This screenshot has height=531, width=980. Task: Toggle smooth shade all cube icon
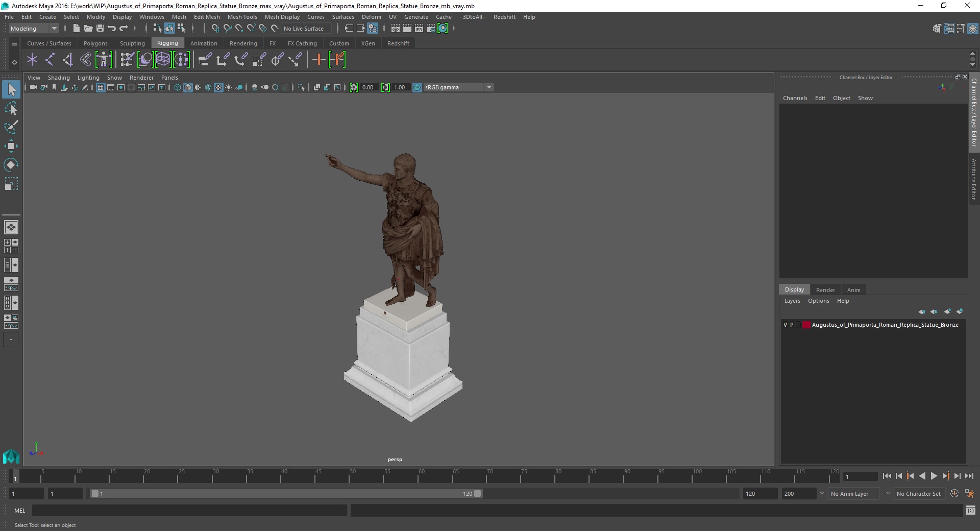click(188, 87)
